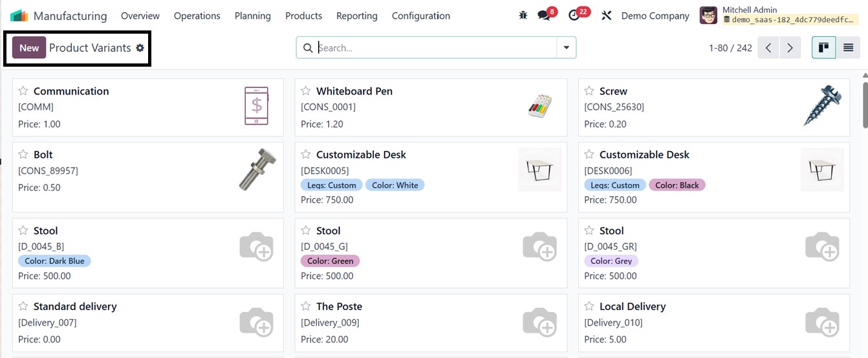This screenshot has height=358, width=868.
Task: Click the Manufacturing app logo
Action: 19,16
